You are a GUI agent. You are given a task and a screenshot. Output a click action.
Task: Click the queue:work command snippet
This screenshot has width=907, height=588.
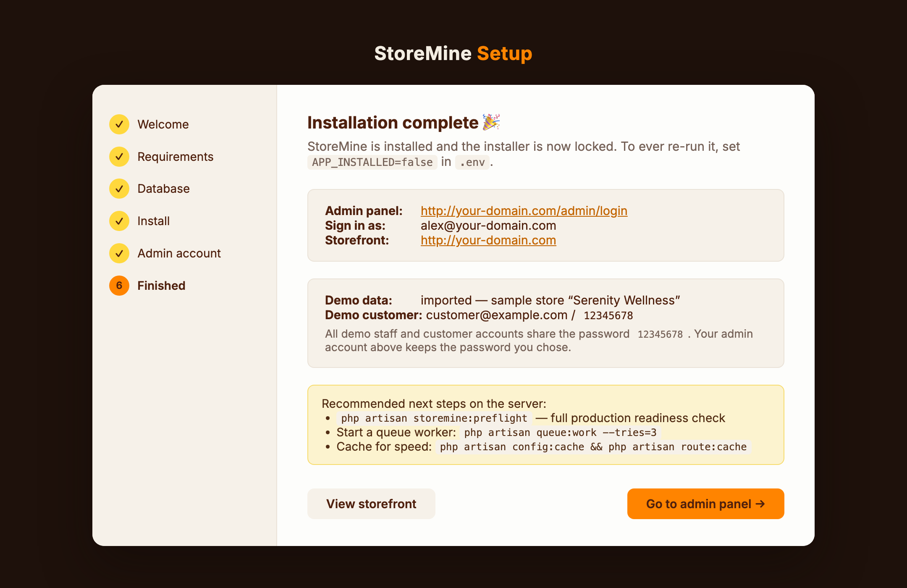pyautogui.click(x=560, y=433)
